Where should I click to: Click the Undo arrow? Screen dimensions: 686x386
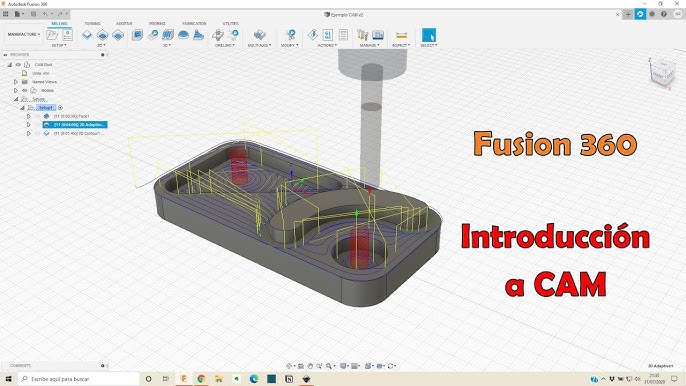click(46, 14)
